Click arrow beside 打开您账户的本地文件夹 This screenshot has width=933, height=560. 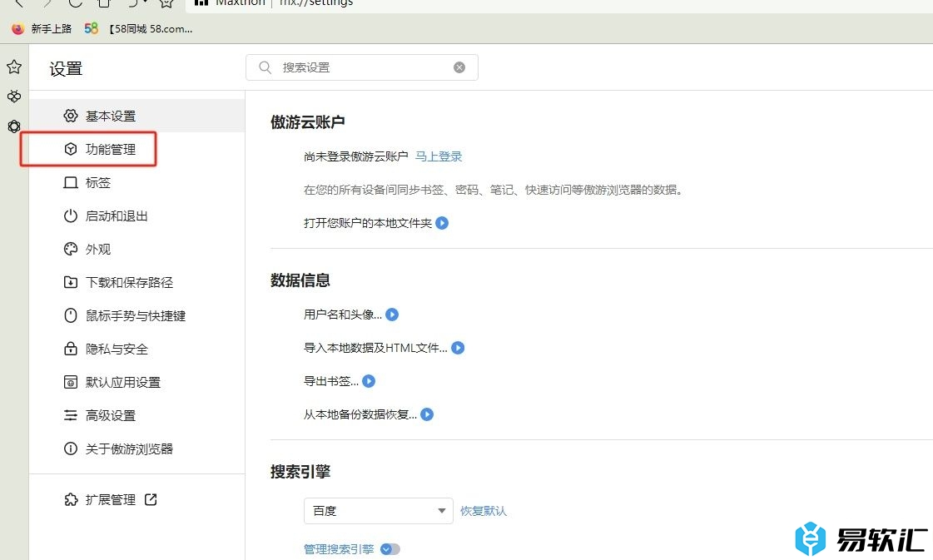(x=442, y=222)
